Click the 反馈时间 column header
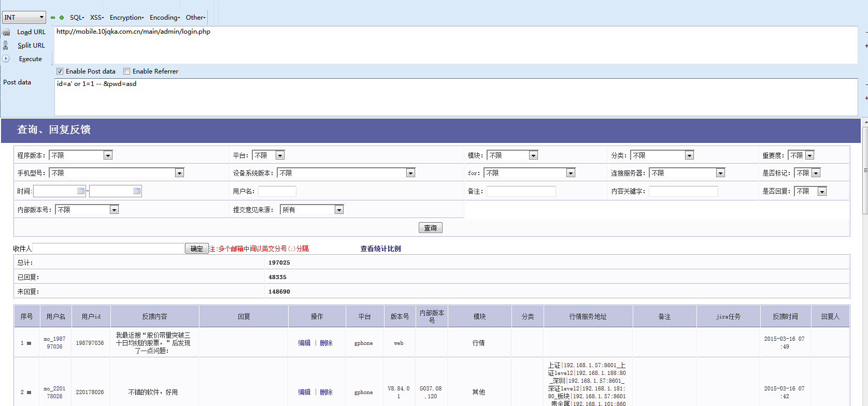Image resolution: width=868 pixels, height=406 pixels. [785, 316]
